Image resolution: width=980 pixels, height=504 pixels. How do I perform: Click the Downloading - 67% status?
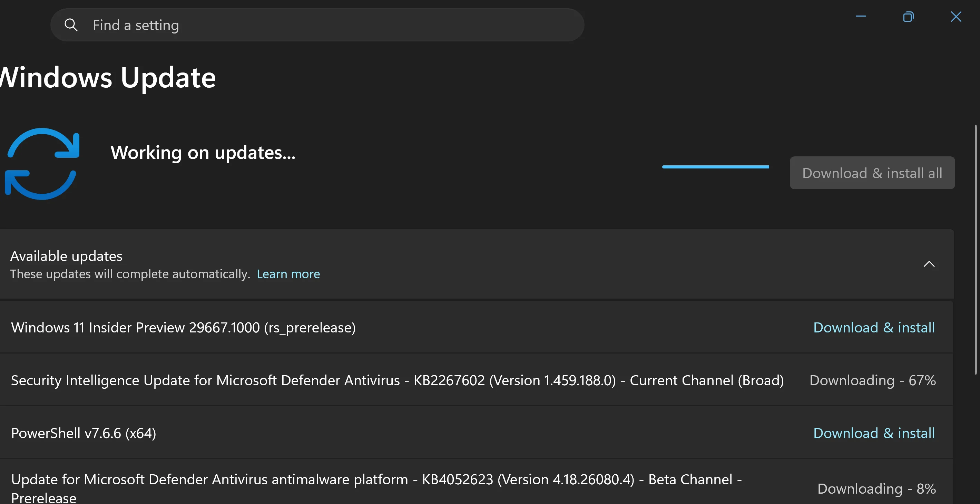pyautogui.click(x=872, y=380)
